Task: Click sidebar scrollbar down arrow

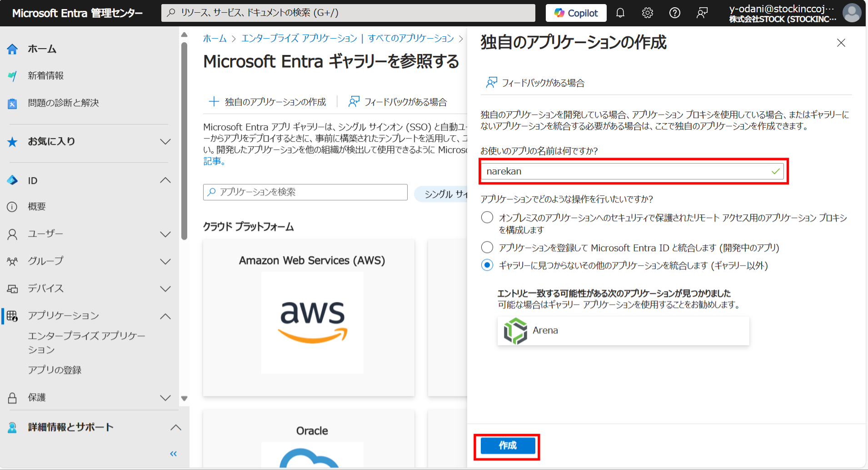Action: (184, 398)
